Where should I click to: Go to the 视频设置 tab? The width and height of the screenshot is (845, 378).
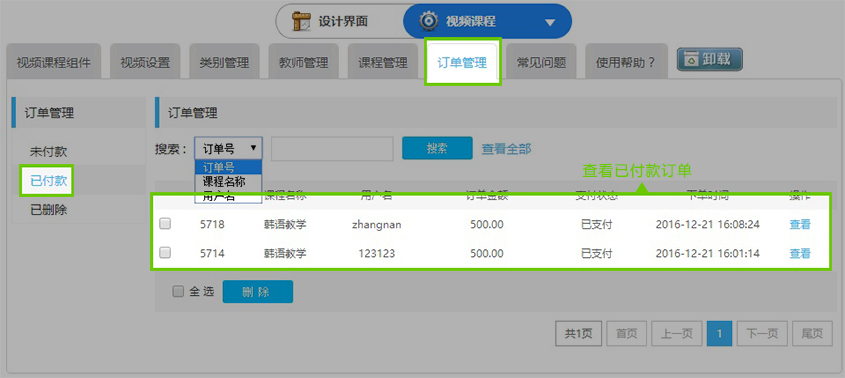[x=145, y=63]
